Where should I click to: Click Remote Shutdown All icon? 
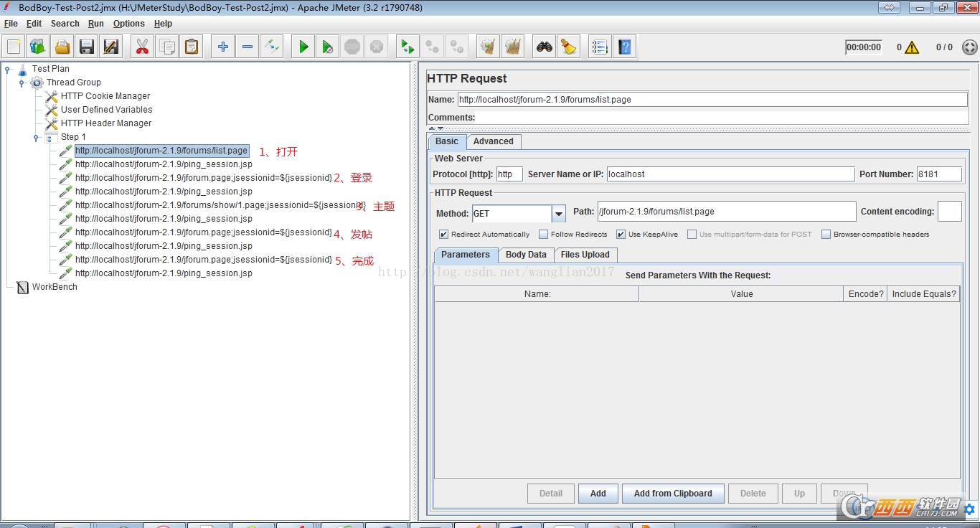point(457,47)
